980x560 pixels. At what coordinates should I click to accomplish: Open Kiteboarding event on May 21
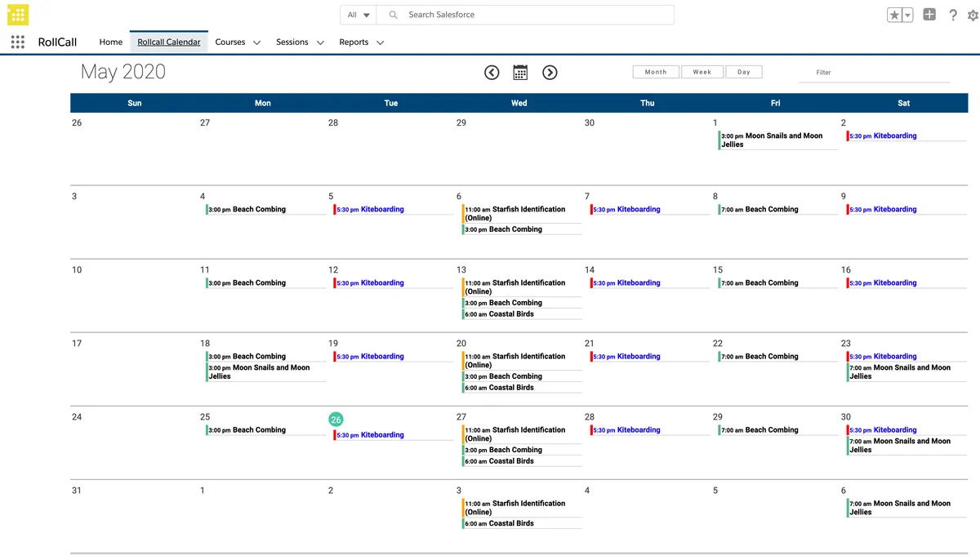pyautogui.click(x=650, y=357)
